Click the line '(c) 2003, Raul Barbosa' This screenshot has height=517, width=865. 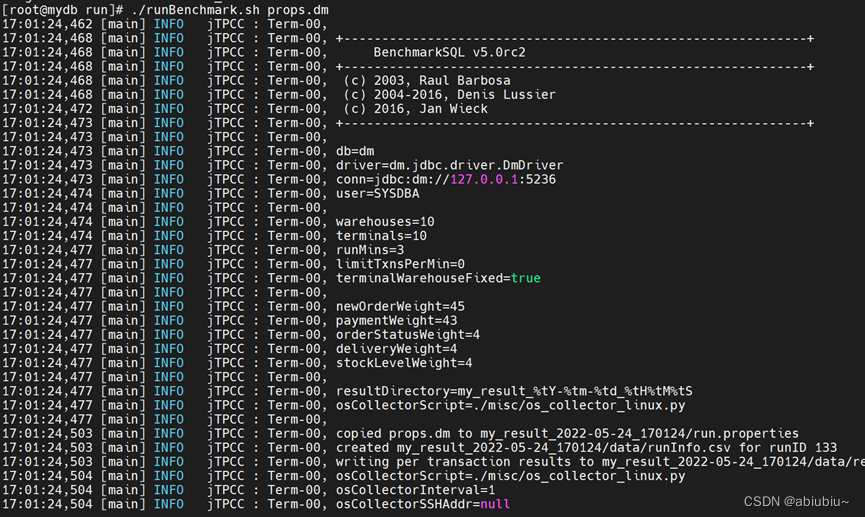[x=427, y=81]
